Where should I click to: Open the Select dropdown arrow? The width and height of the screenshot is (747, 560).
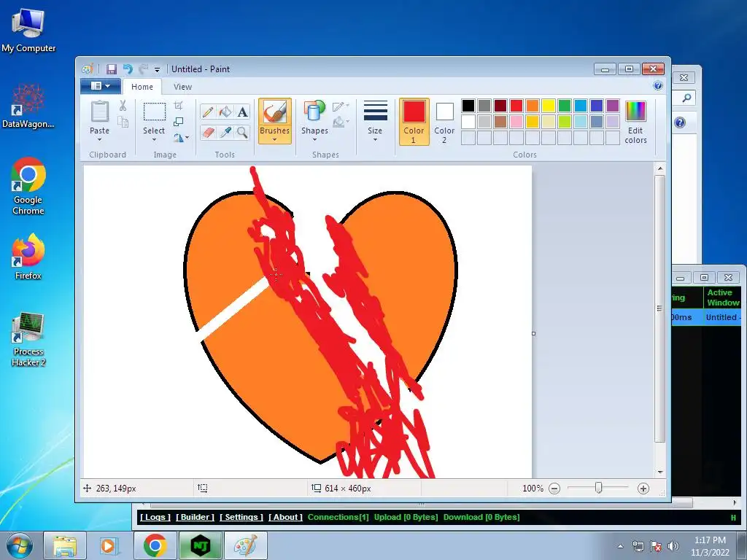click(x=154, y=139)
